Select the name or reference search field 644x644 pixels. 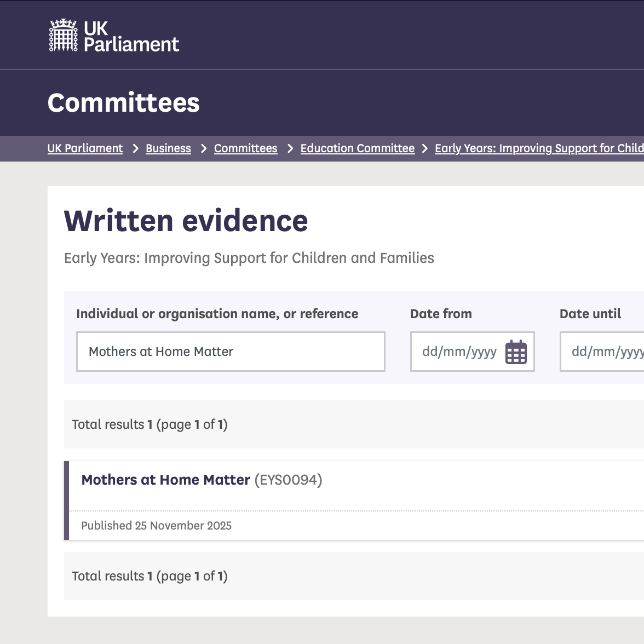tap(230, 352)
